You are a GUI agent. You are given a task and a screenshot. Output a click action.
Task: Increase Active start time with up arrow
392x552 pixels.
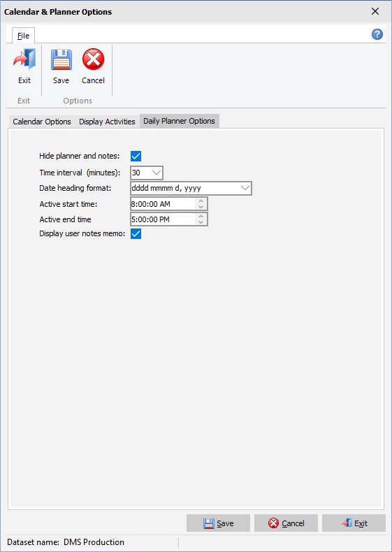click(x=201, y=201)
